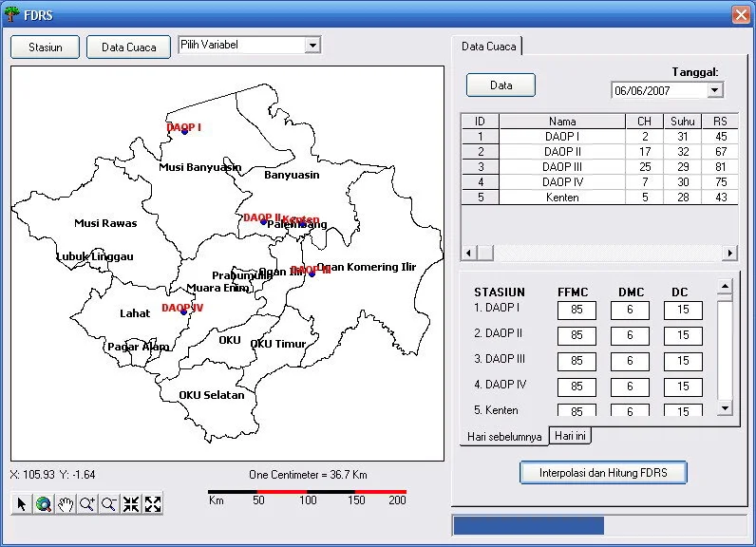Image resolution: width=756 pixels, height=547 pixels.
Task: Expand the Tanggal date dropdown
Action: click(x=715, y=90)
